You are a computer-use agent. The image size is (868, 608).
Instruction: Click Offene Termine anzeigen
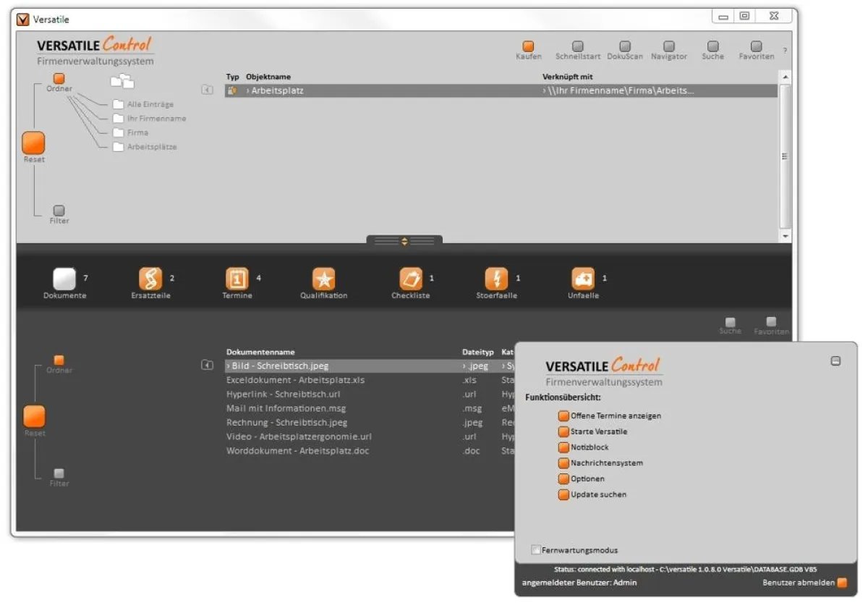coord(564,416)
